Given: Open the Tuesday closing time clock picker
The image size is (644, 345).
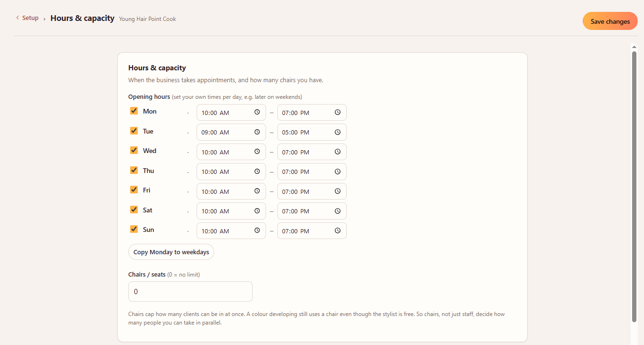Looking at the screenshot, I should (338, 132).
